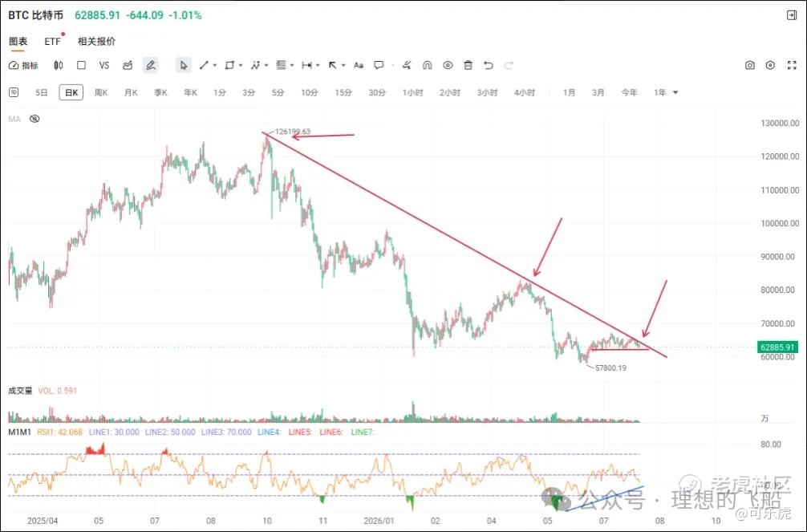
Task: Toggle the magnet snap mode
Action: coord(427,66)
